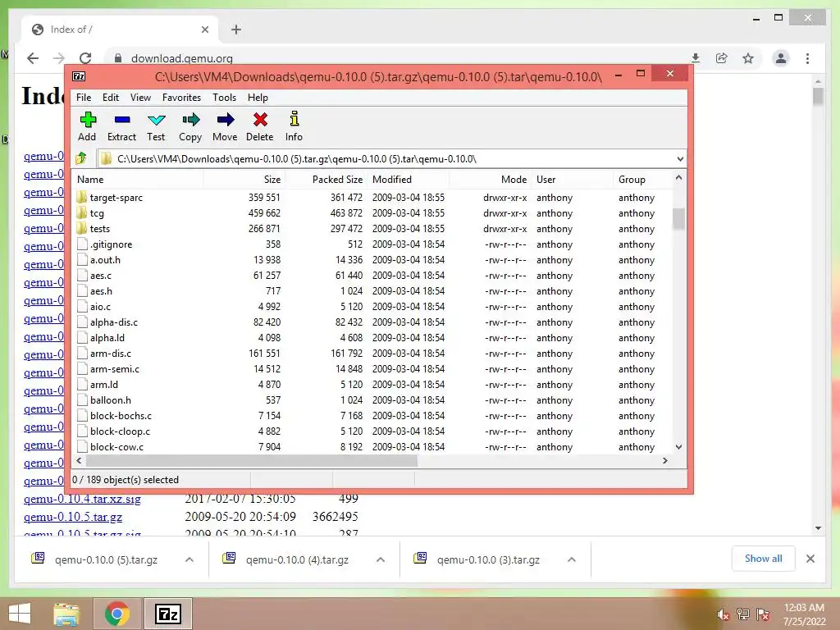
Task: Open the qemu-0.10.4.tar.xz.sig link
Action: coord(82,500)
